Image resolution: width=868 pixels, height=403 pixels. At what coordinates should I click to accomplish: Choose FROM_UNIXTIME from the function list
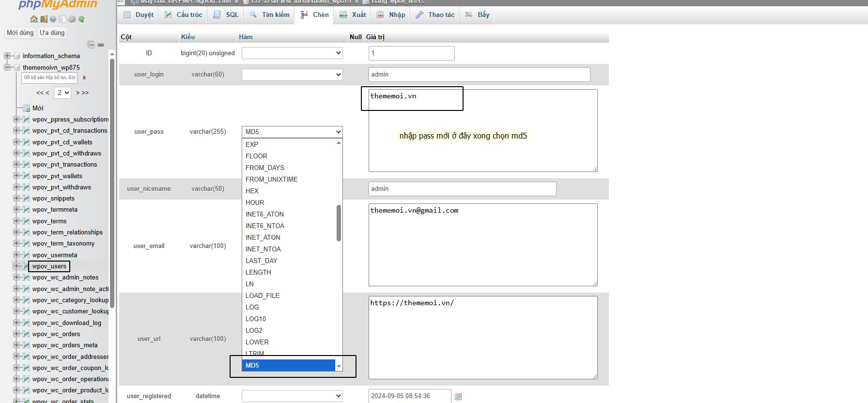tap(289, 179)
